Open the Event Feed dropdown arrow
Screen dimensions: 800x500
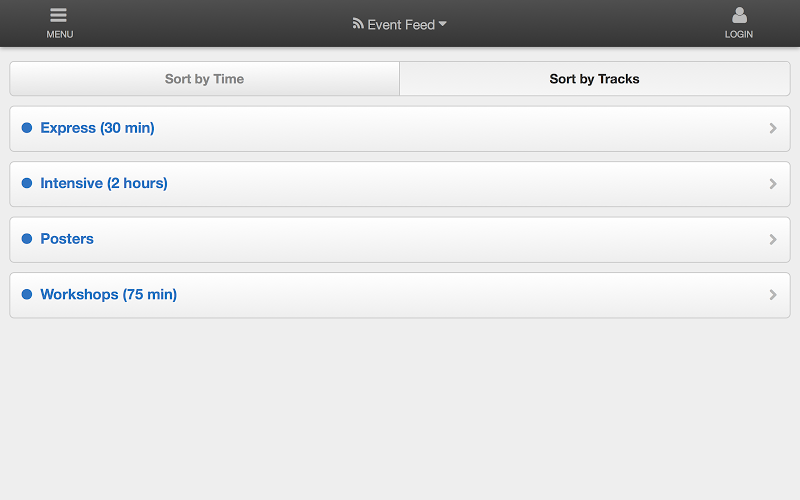click(x=442, y=24)
